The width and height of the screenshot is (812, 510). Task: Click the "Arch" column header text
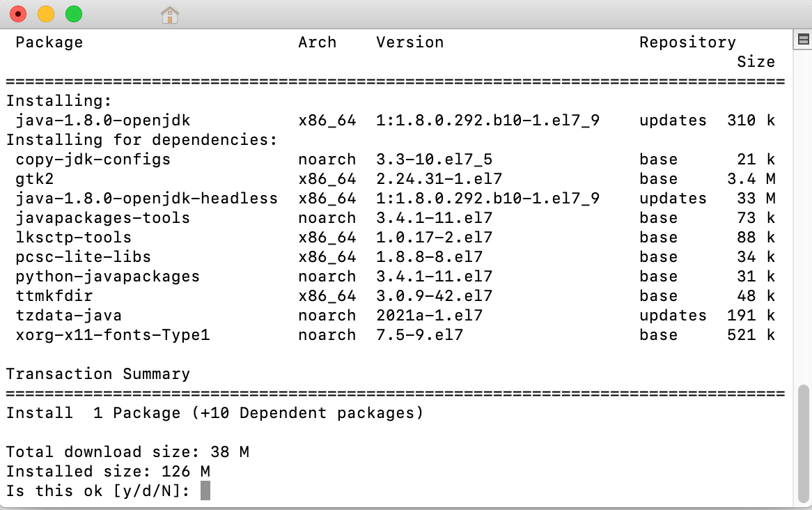[317, 42]
